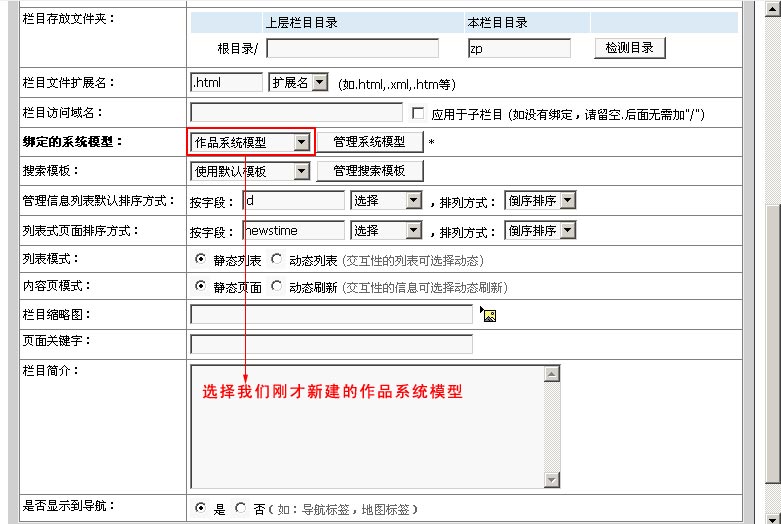Enable the 应用于子栏目 checkbox
Viewport: 781px width, 524px height.
tap(418, 113)
